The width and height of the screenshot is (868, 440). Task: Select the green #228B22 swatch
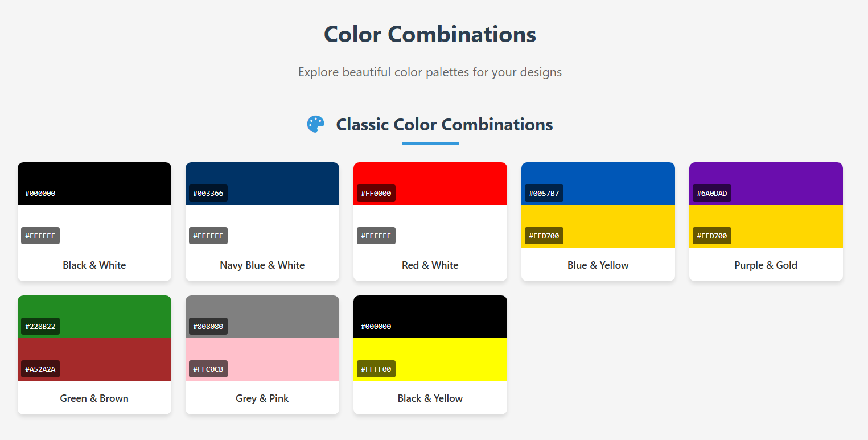94,316
